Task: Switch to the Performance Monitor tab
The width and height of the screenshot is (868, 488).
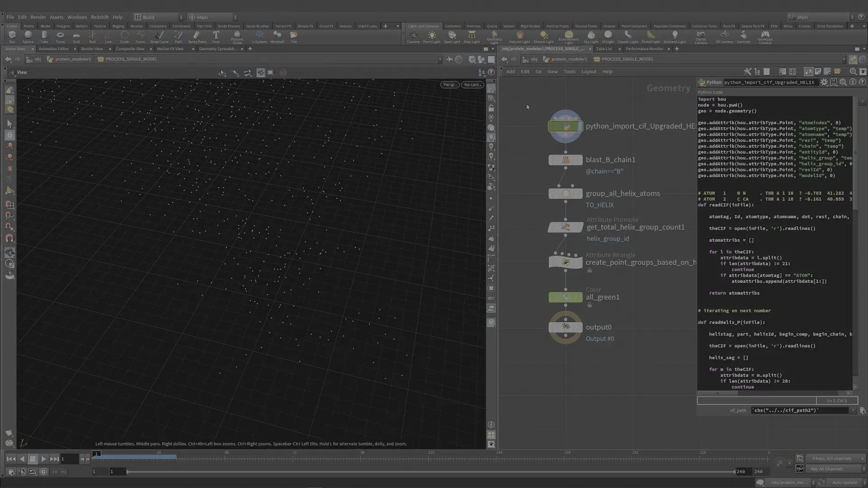Action: (x=644, y=49)
